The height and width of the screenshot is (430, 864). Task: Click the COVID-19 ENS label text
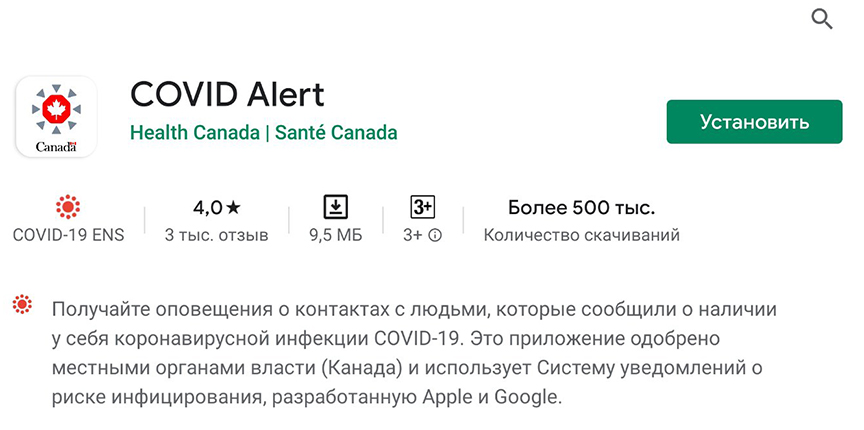tap(67, 236)
